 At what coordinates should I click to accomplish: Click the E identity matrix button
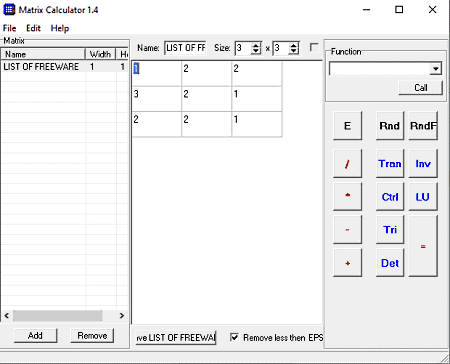tap(347, 126)
